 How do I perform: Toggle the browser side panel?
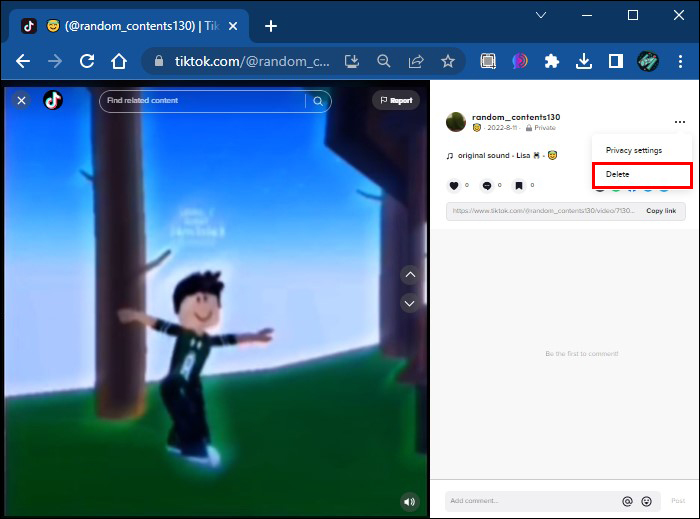(616, 61)
